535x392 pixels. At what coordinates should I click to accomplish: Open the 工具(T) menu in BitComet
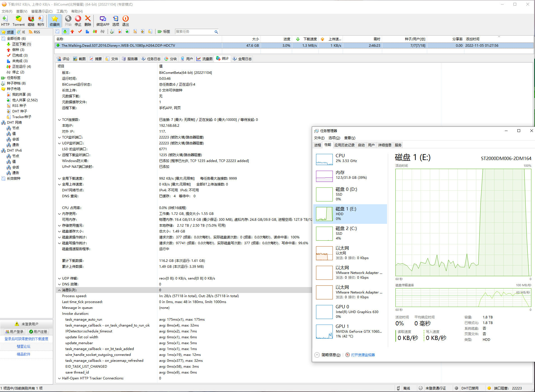click(62, 11)
